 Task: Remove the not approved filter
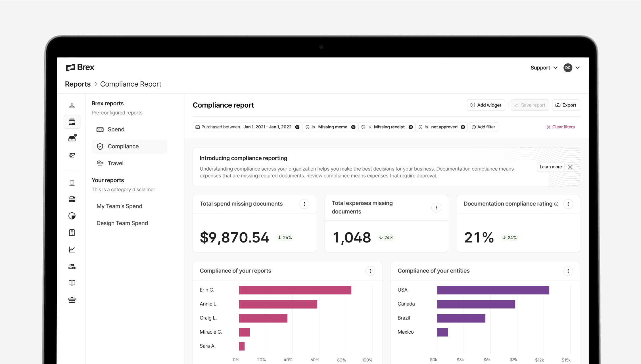click(463, 127)
